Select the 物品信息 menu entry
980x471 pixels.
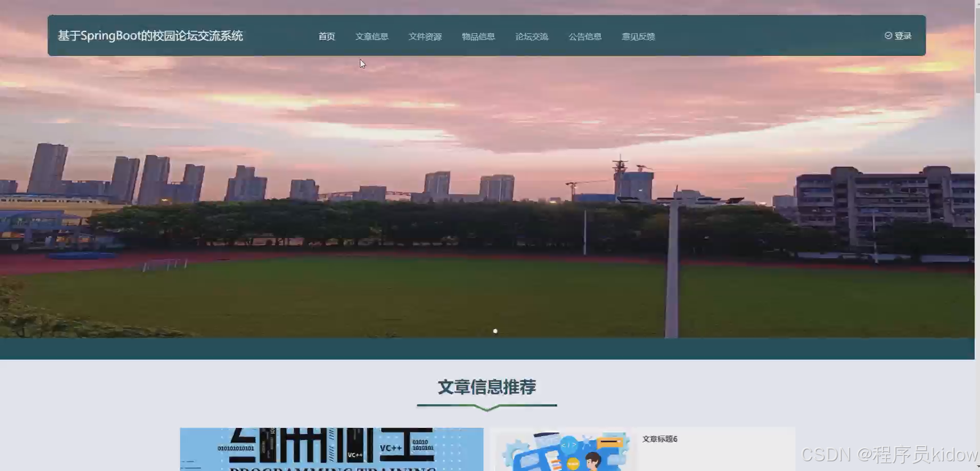[478, 36]
